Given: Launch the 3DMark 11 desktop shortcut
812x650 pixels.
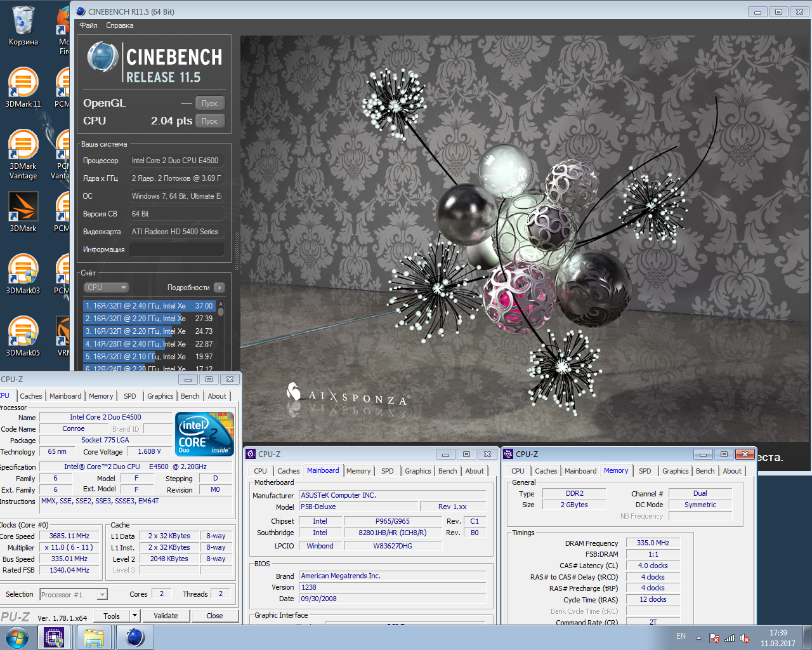Looking at the screenshot, I should pos(23,88).
